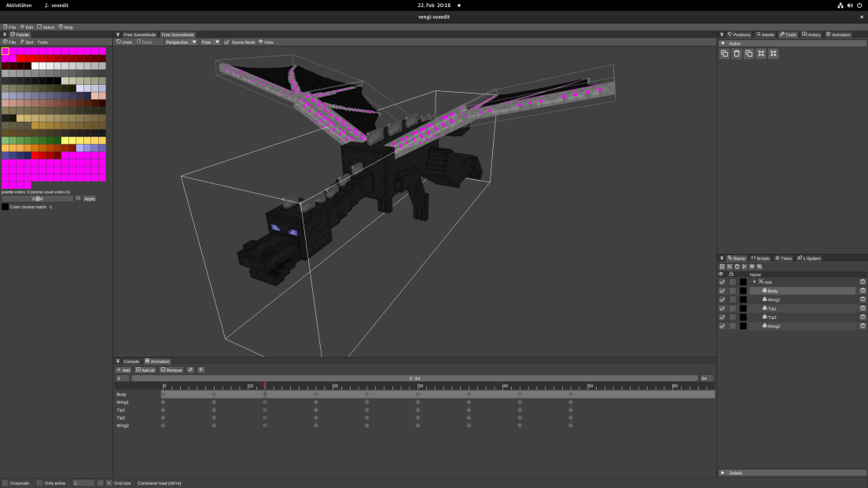Click the network icon in the system tray
The width and height of the screenshot is (868, 488).
840,6
